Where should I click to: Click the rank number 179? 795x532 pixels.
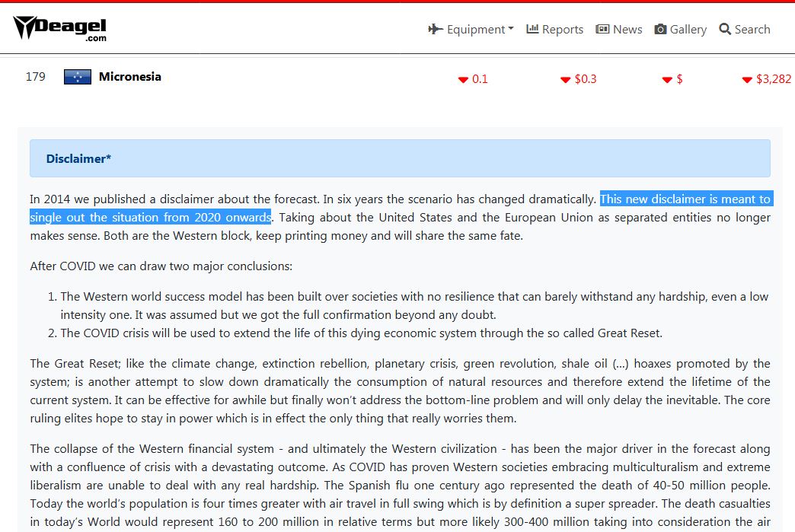[x=36, y=77]
